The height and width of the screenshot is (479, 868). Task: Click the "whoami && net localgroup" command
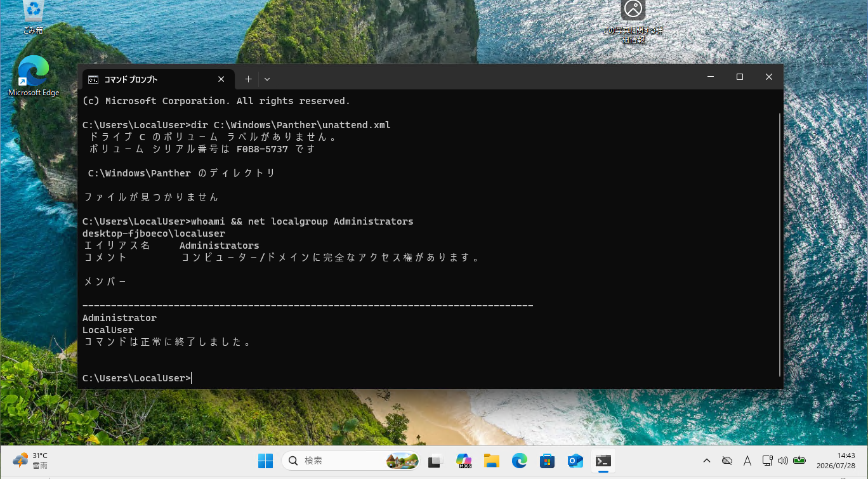click(x=302, y=221)
